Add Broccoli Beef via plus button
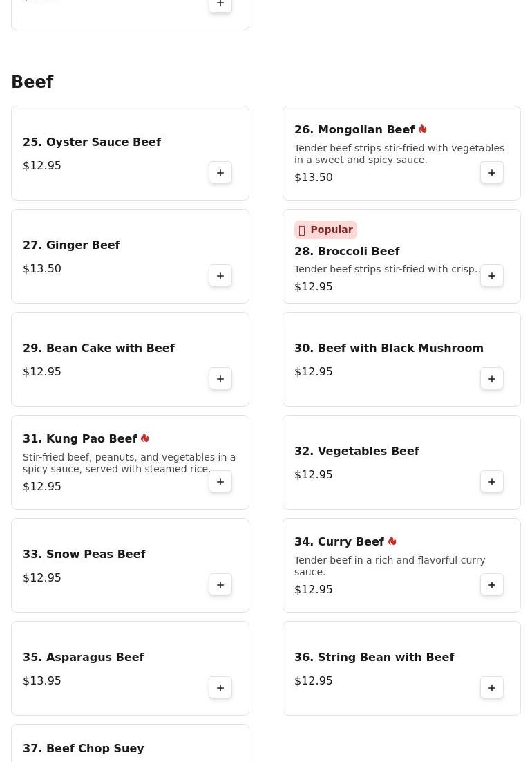 (492, 275)
